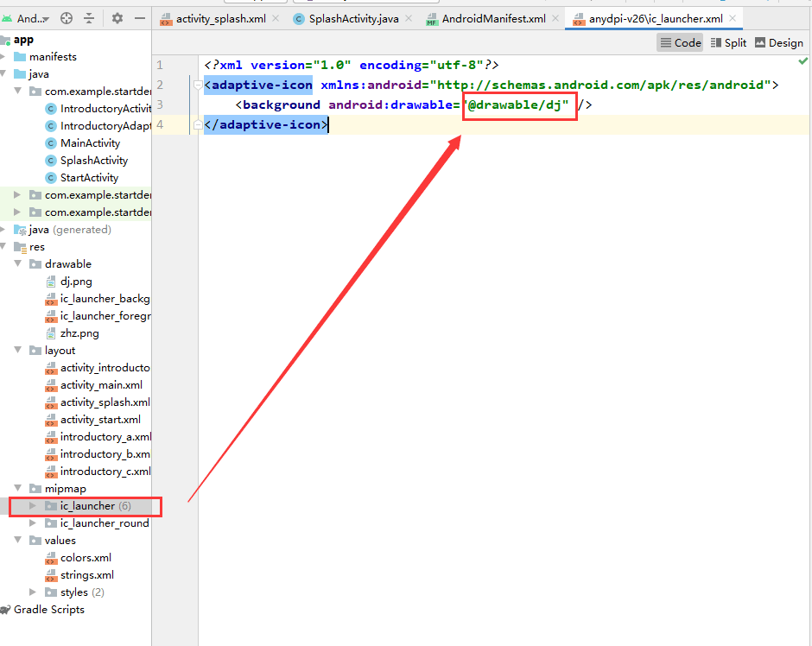The height and width of the screenshot is (646, 812).
Task: Click the activity_main.xml file icon
Action: [x=51, y=386]
